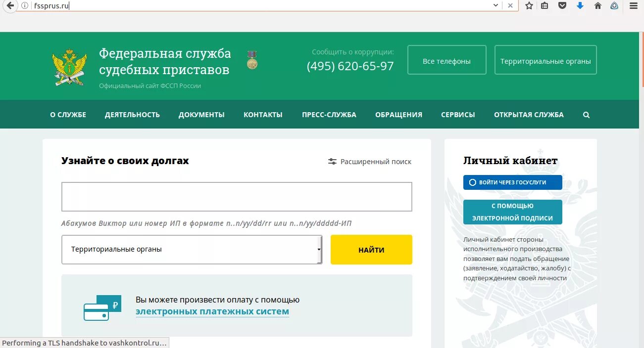Click the Официальный сайт ФССП России subtitle
Viewport: 644px width, 348px height.
(x=150, y=86)
